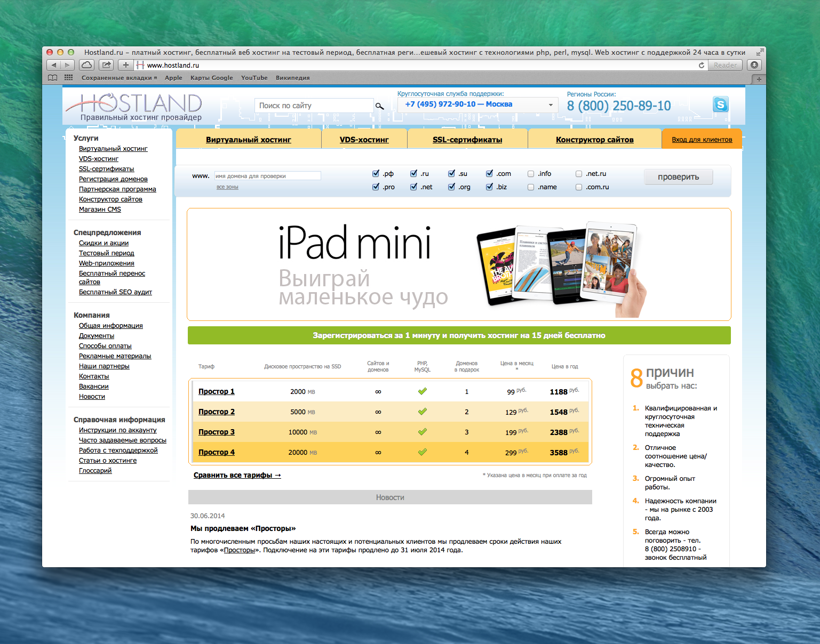Open the Простор 2 tariff link
This screenshot has height=644, width=820.
pos(217,412)
